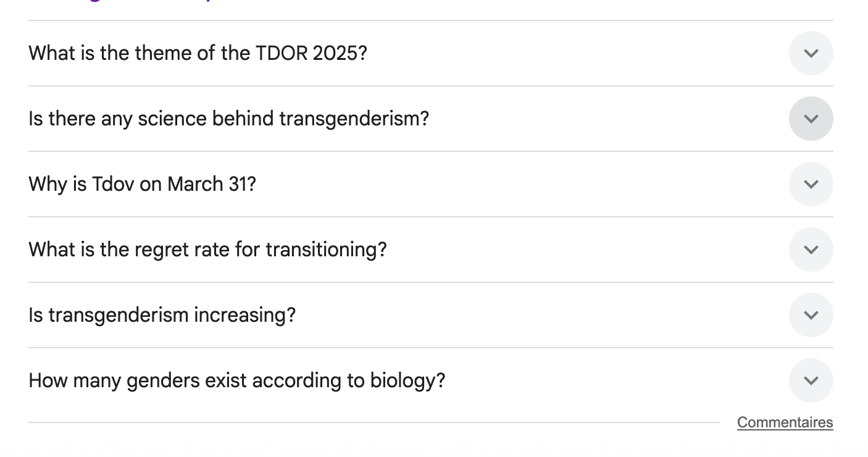The height and width of the screenshot is (457, 868).
Task: Reveal the biology genders answer with its arrow icon
Action: tap(811, 380)
